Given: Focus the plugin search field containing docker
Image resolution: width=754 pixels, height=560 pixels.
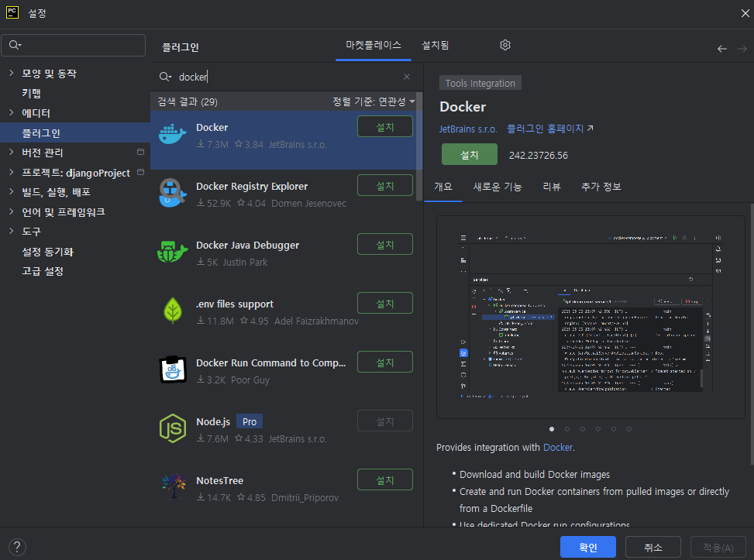Looking at the screenshot, I should pos(286,77).
